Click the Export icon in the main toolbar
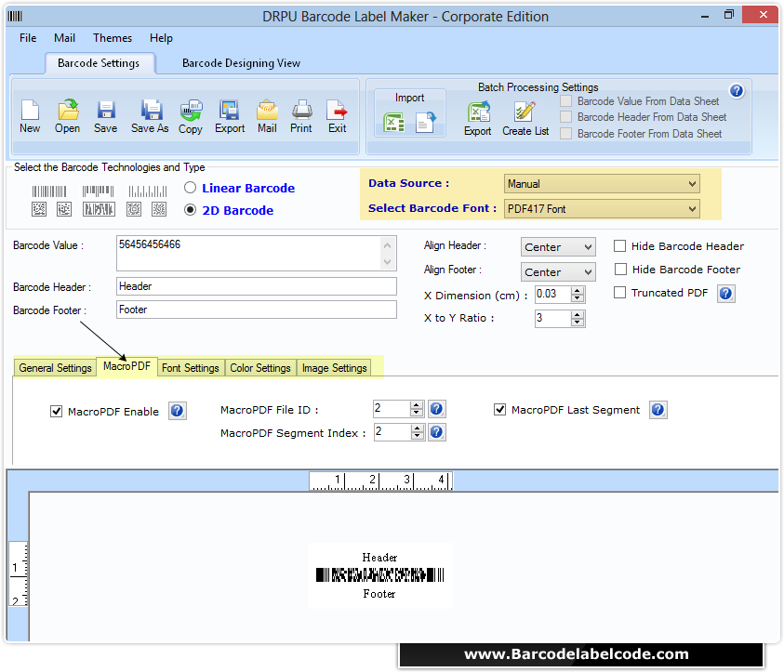Screen dimensions: 784x672 tap(230, 116)
